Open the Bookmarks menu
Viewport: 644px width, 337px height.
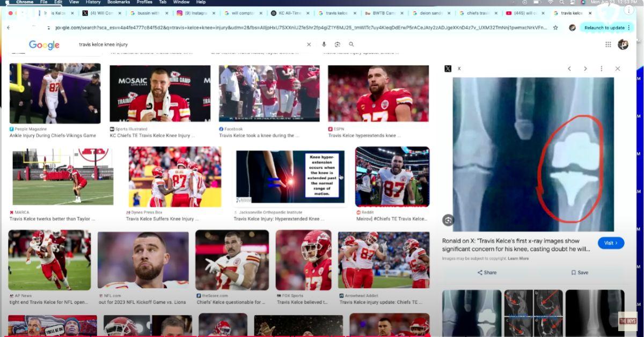[118, 2]
